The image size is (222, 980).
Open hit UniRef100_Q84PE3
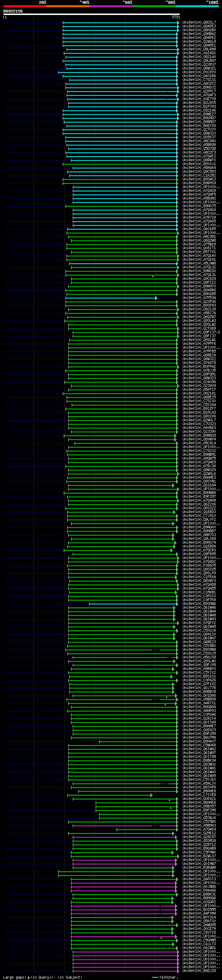coord(199,26)
